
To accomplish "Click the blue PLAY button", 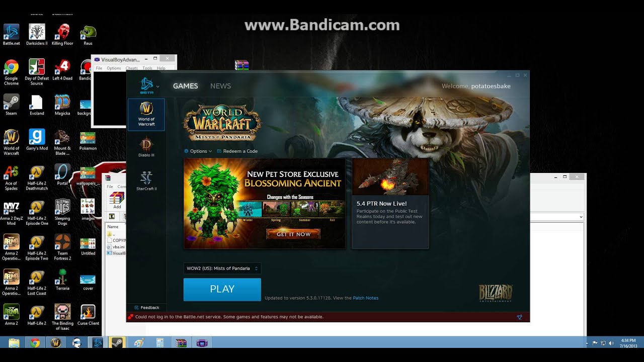I will click(222, 289).
